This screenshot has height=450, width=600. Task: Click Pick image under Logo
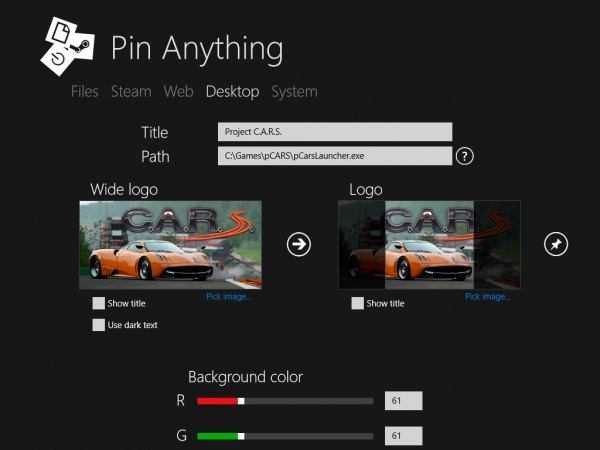(488, 296)
